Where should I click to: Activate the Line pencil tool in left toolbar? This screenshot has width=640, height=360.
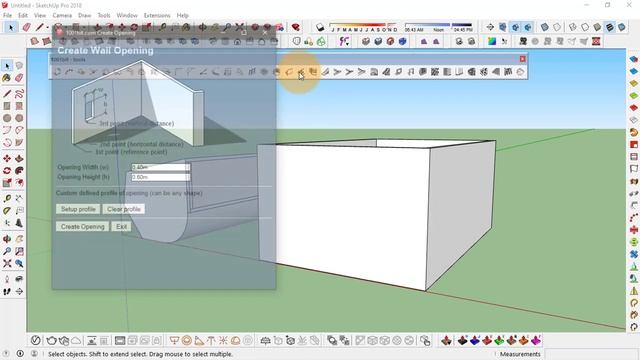7,94
